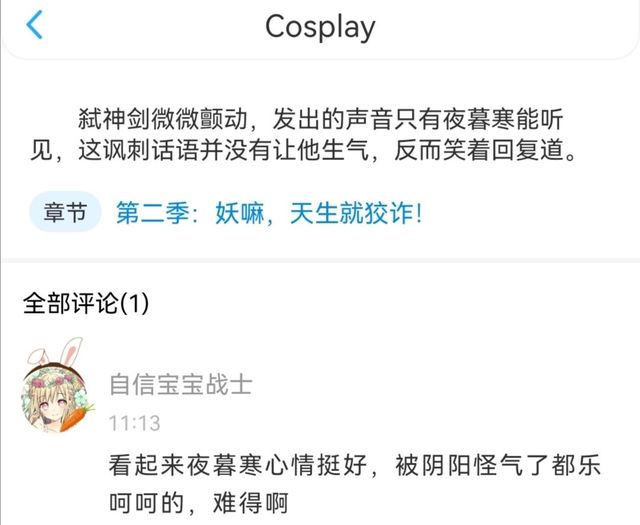Tap the Cosplay page title
Viewport: 640px width, 525px height.
click(320, 27)
